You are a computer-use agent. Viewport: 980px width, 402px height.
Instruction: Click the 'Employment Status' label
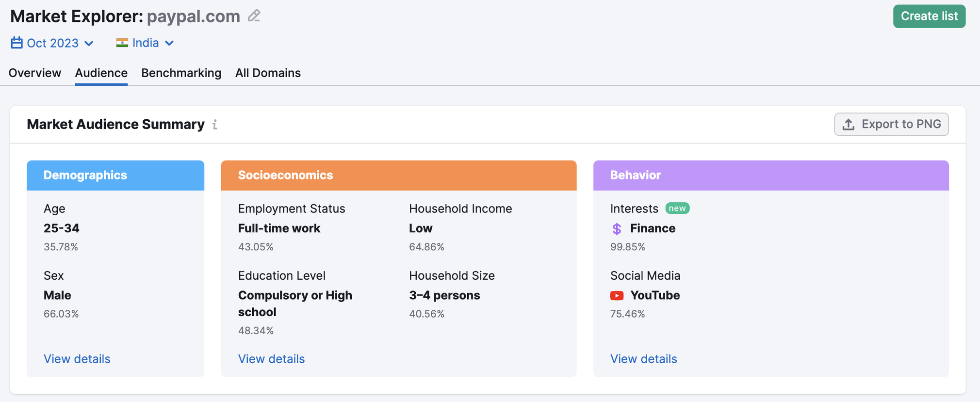tap(292, 209)
